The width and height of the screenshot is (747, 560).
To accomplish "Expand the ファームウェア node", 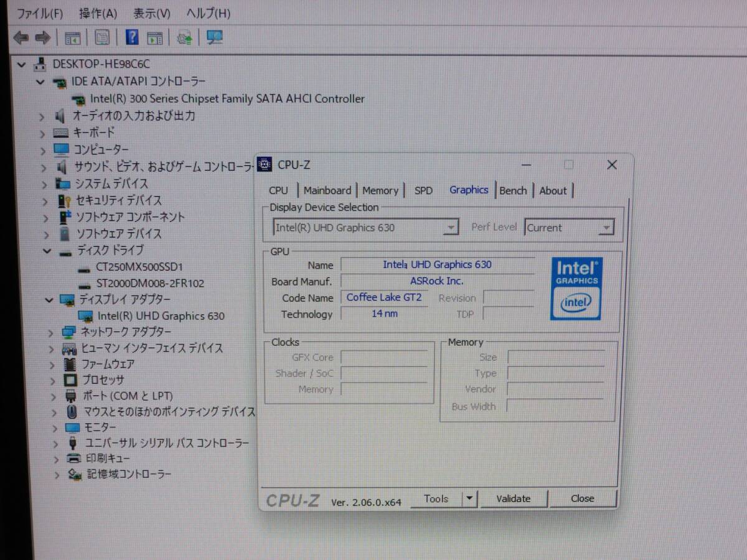I will coord(52,365).
